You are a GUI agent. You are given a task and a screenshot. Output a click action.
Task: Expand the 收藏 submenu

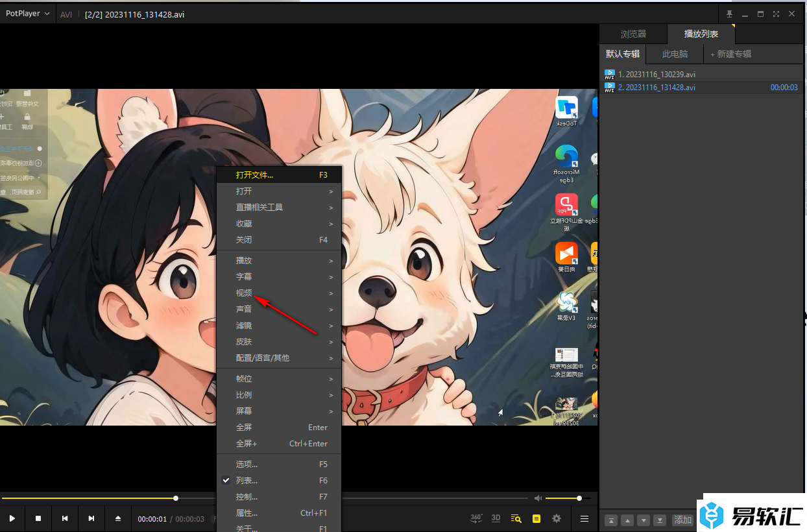pyautogui.click(x=278, y=223)
